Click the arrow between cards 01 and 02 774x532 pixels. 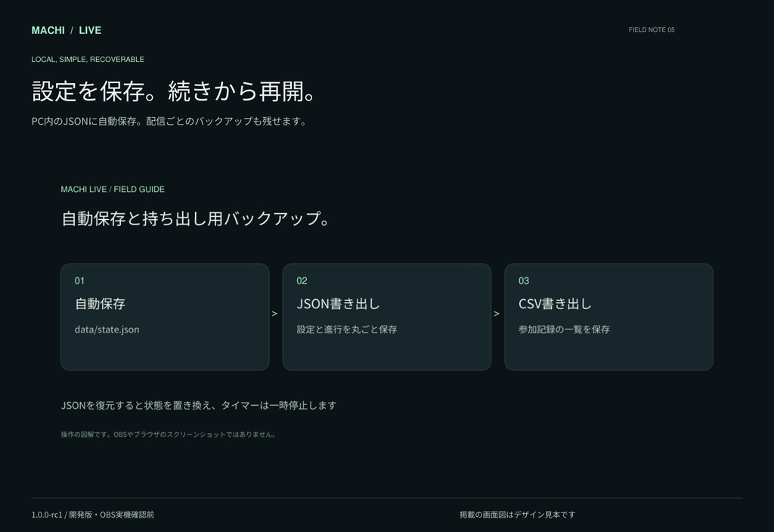click(x=275, y=314)
